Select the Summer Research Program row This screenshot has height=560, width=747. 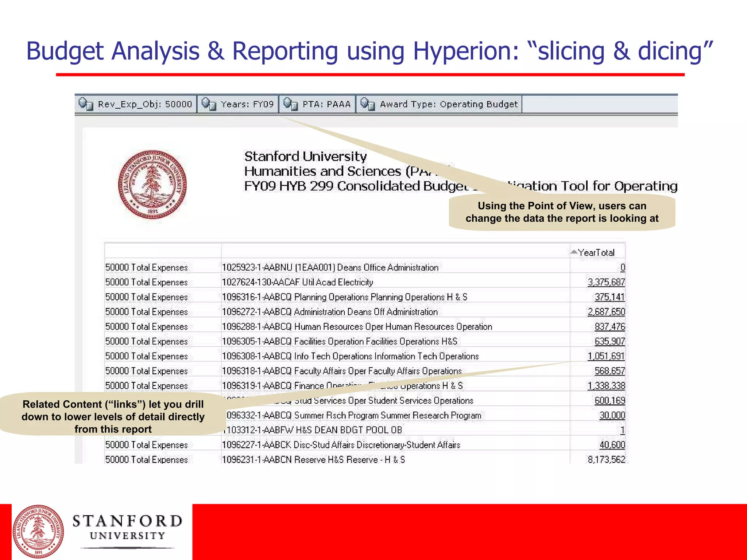(352, 415)
